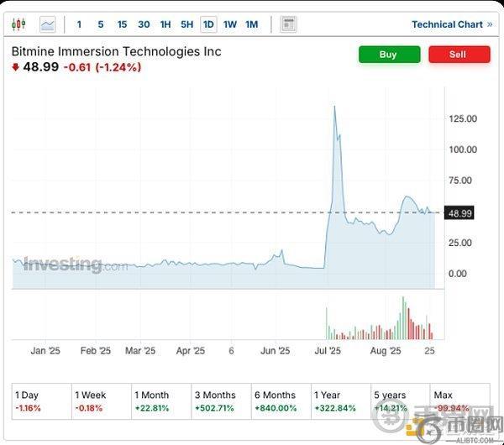Switch chart to 5H interval
Image resolution: width=504 pixels, height=445 pixels.
pos(186,24)
